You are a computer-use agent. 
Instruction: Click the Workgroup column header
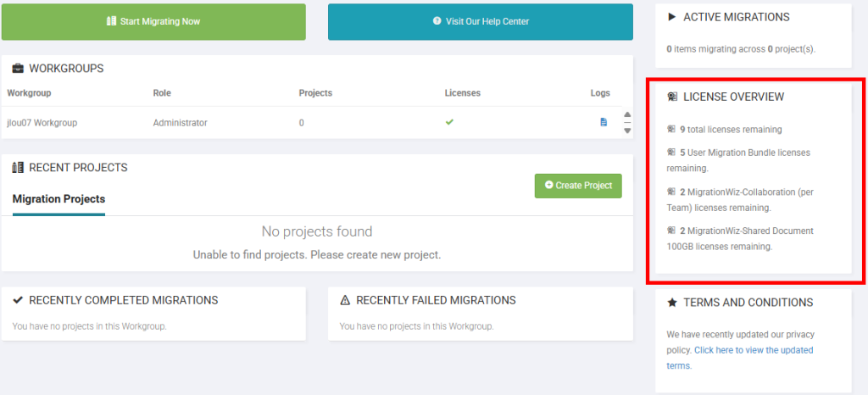click(x=29, y=93)
